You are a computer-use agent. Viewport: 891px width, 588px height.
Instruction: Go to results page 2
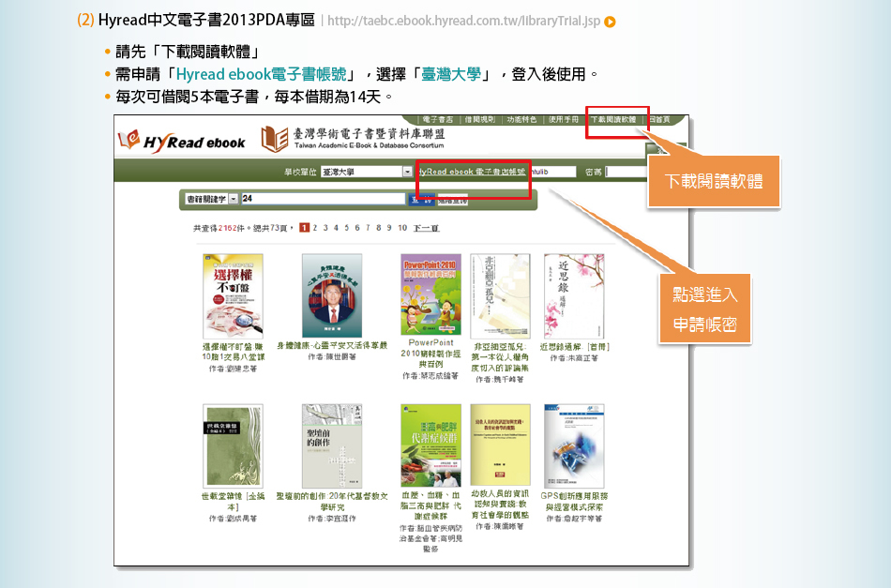(315, 228)
